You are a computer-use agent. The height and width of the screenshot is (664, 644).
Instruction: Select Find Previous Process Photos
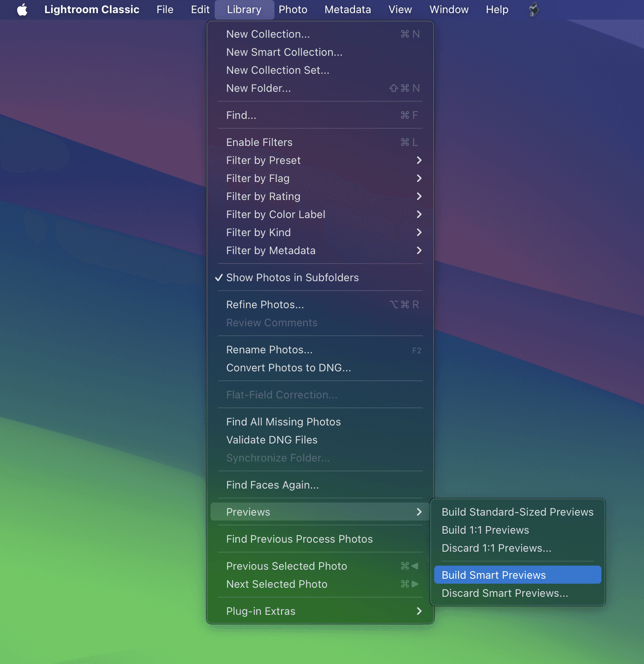pyautogui.click(x=320, y=539)
